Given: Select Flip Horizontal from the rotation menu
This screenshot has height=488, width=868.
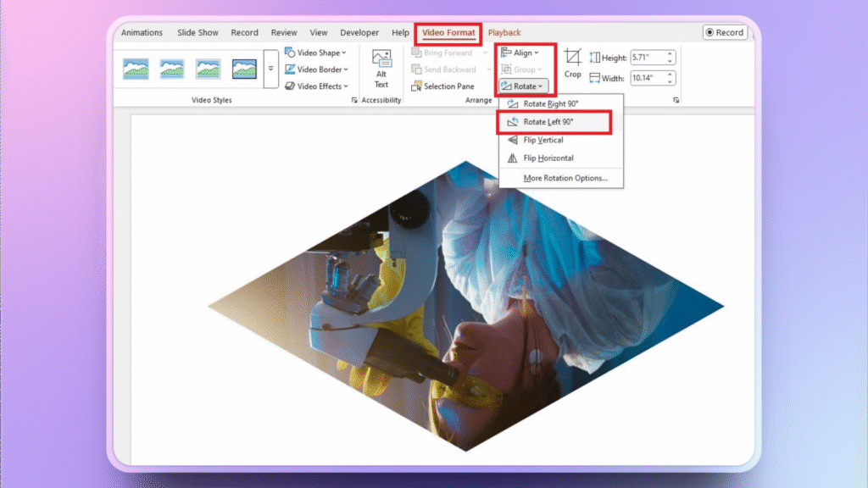Looking at the screenshot, I should (x=551, y=157).
